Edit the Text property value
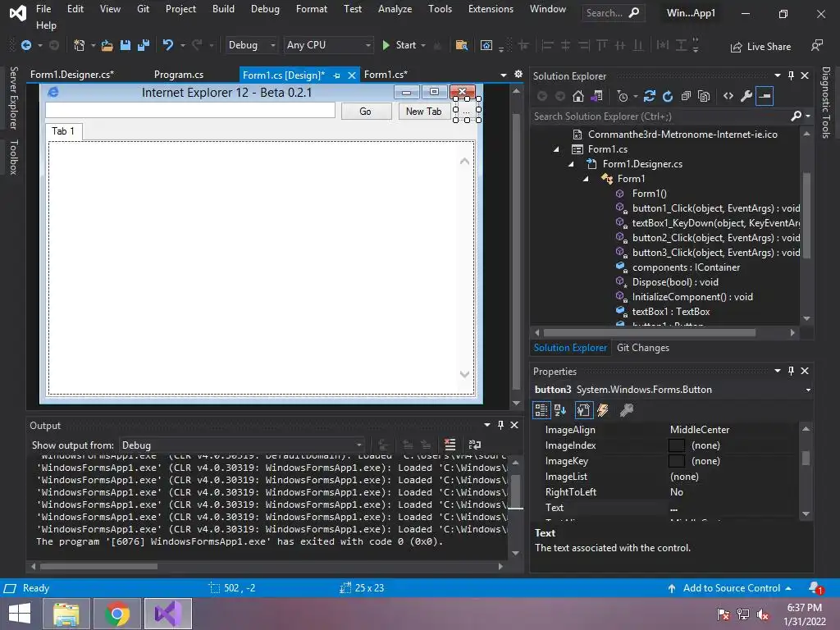This screenshot has height=630, width=840. (x=734, y=507)
